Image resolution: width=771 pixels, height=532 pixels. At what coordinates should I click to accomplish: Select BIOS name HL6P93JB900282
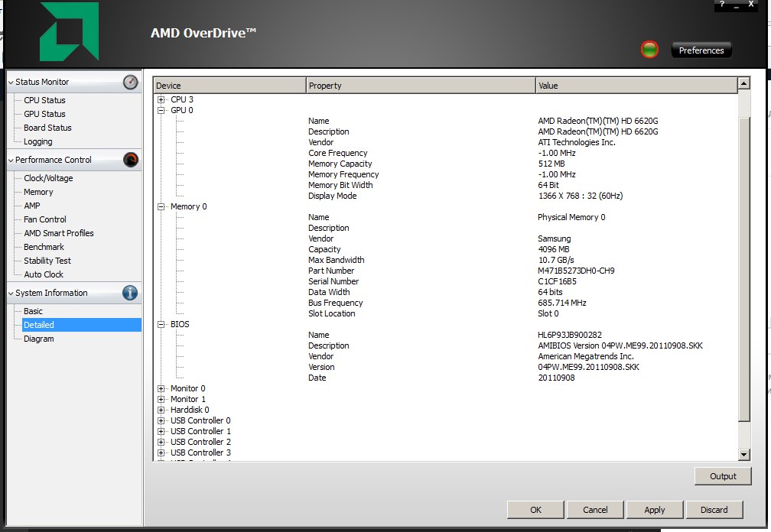coord(570,335)
